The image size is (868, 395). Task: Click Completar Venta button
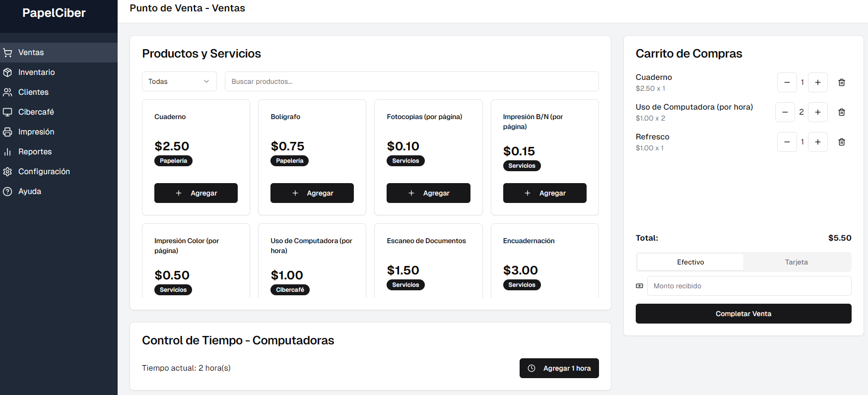point(743,314)
